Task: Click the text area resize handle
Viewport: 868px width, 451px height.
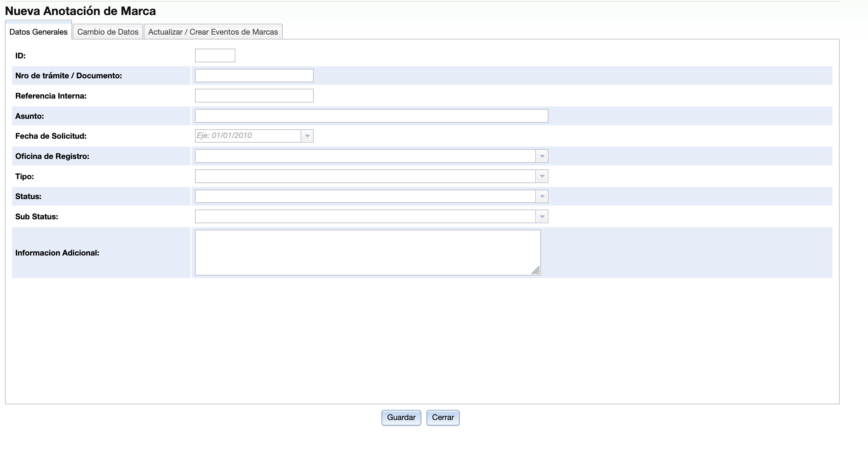Action: point(536,271)
